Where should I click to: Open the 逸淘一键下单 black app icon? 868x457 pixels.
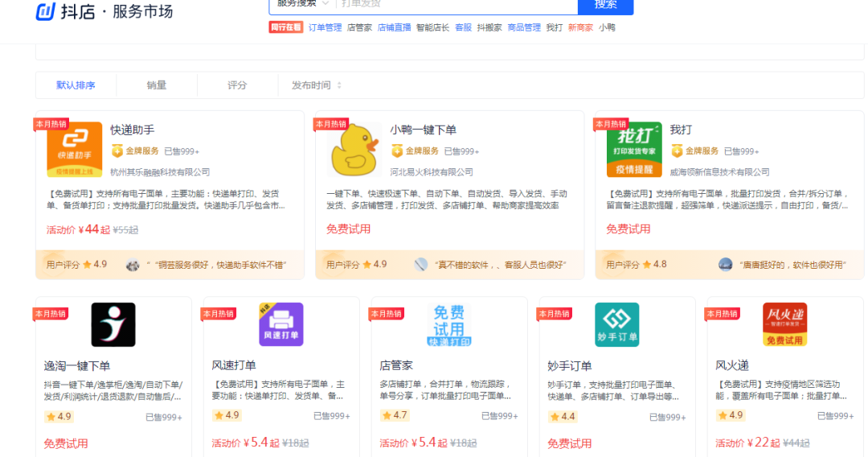[x=113, y=324]
